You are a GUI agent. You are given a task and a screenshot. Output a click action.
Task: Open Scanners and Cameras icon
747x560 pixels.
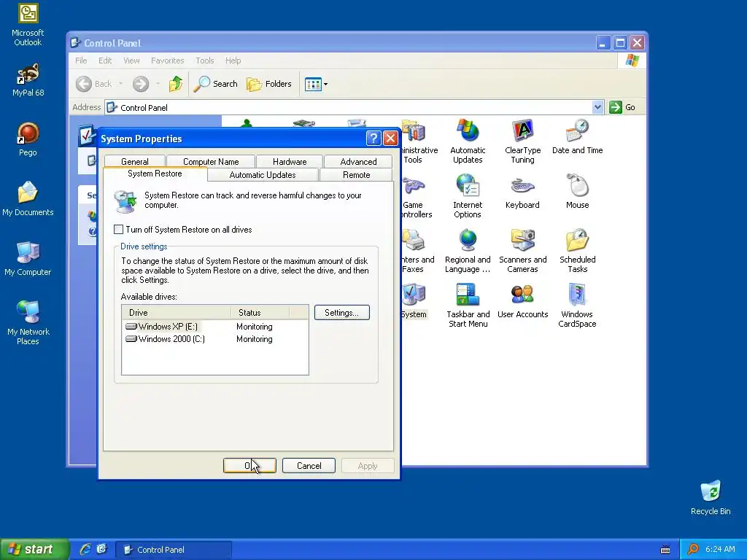tap(522, 251)
